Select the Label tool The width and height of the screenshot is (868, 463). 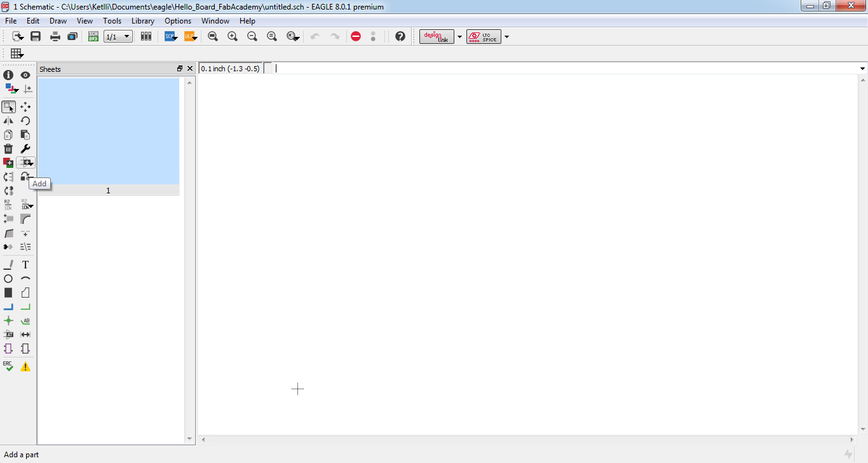point(25,321)
